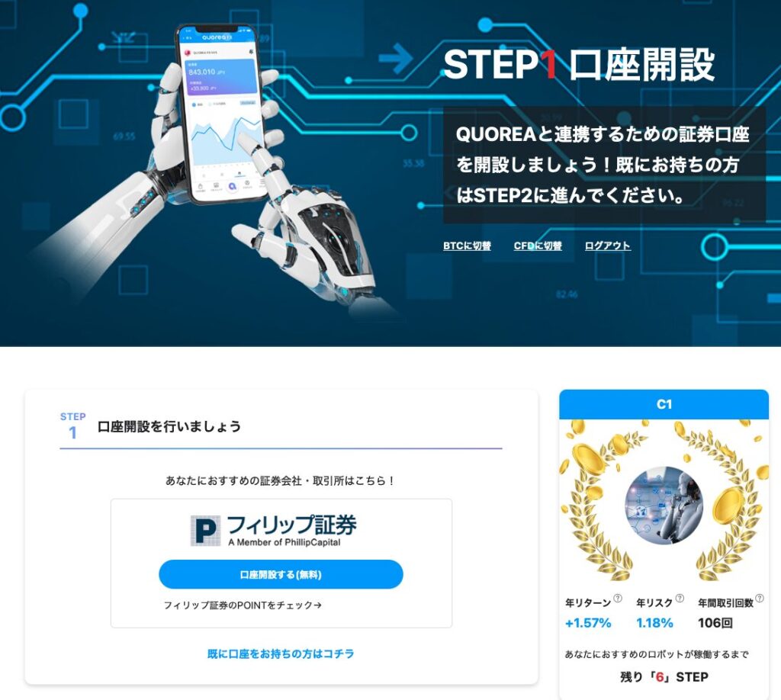Switch to BTC via BTCに切替 link
Viewport: 781px width, 700px height.
click(467, 246)
